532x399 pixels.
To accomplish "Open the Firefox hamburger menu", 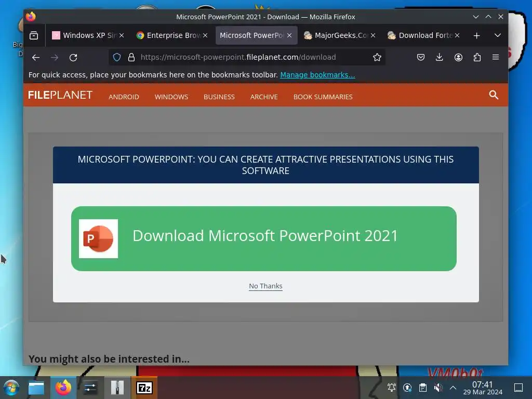I will pos(496,57).
